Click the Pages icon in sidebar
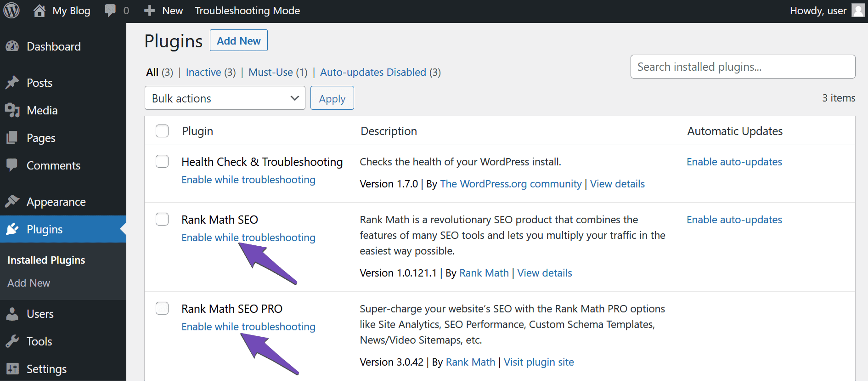This screenshot has width=868, height=385. pyautogui.click(x=12, y=138)
